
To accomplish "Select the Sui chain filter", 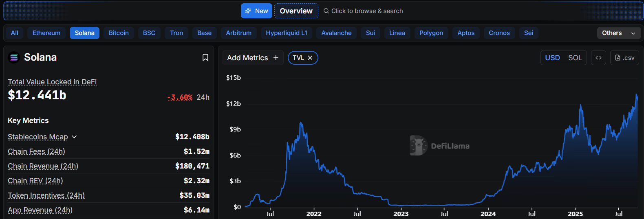I will click(x=371, y=33).
